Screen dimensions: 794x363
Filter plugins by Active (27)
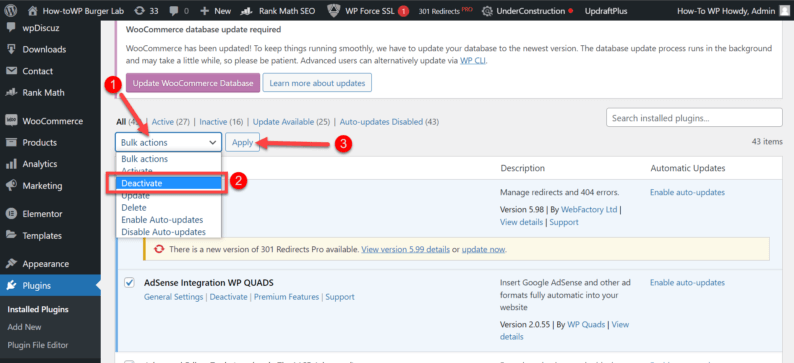pos(171,122)
